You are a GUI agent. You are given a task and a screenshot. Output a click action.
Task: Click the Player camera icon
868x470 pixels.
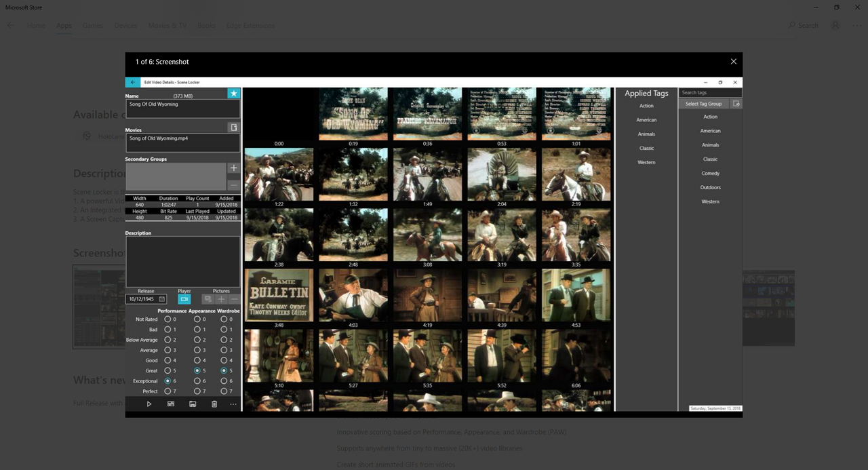[x=184, y=299]
